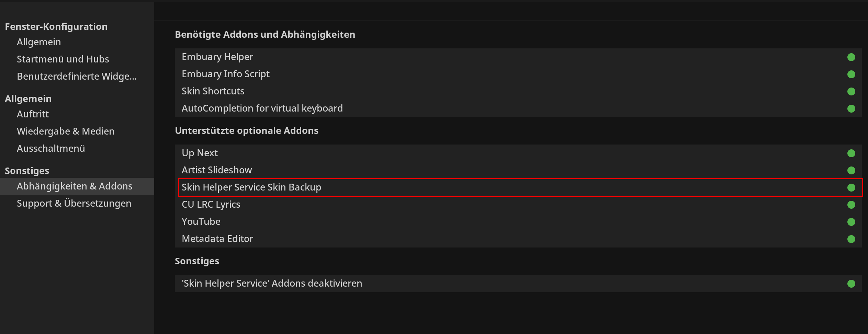Click the Skin Shortcuts green status dot
868x334 pixels.
point(851,91)
